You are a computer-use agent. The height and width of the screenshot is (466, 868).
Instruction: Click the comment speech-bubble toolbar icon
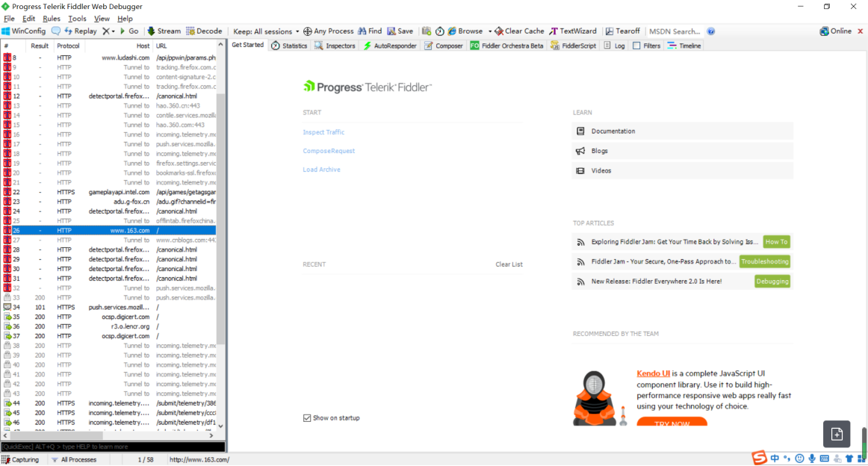pyautogui.click(x=56, y=31)
